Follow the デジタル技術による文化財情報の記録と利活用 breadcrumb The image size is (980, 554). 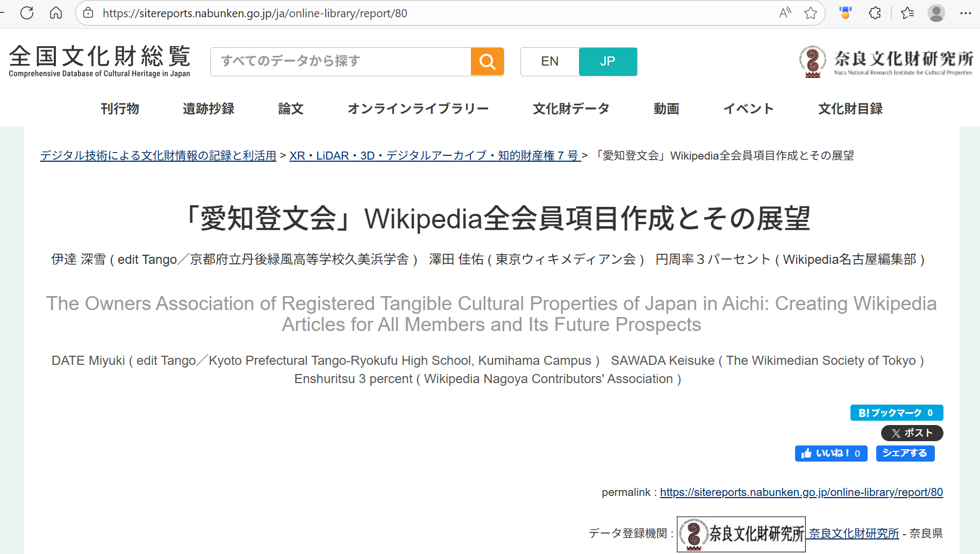tap(158, 156)
